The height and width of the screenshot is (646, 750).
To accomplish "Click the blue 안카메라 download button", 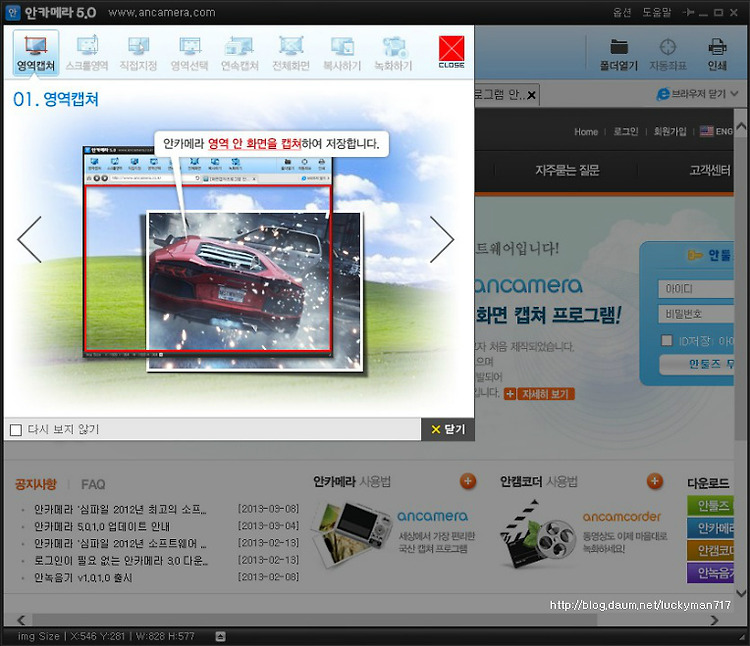I will pos(710,528).
